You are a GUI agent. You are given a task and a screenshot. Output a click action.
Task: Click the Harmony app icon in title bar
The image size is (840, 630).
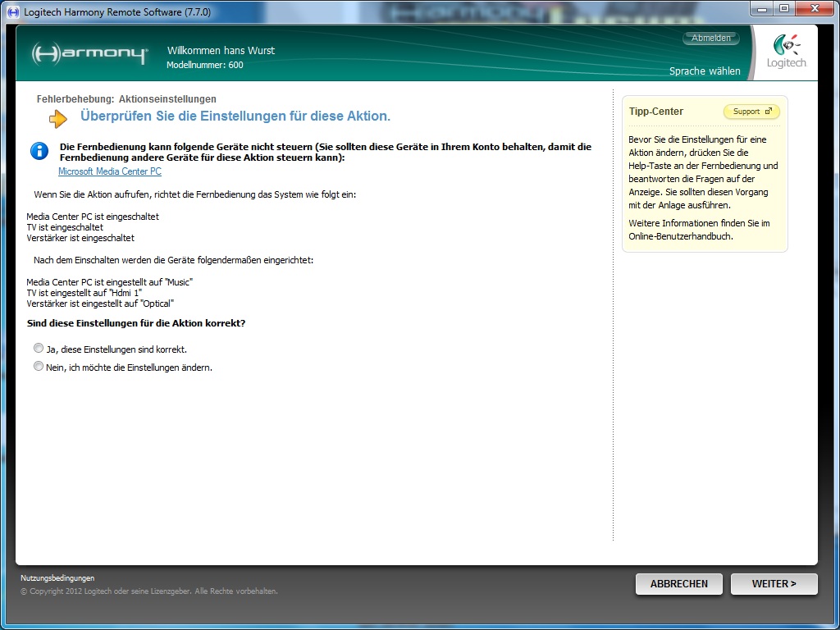[x=12, y=11]
